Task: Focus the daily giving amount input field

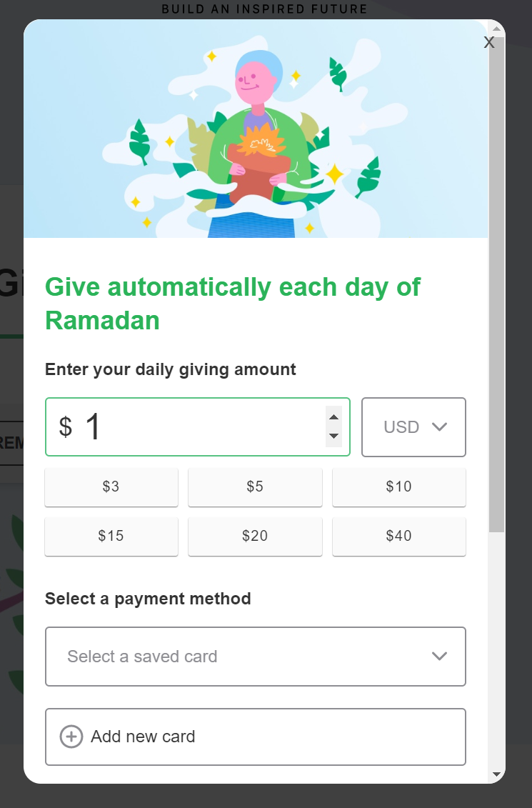Action: pyautogui.click(x=198, y=427)
